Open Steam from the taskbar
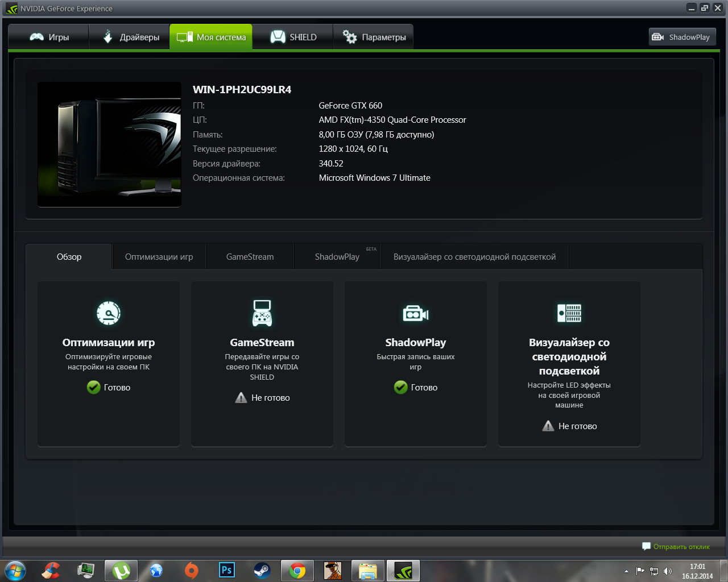Viewport: 728px width, 582px height. [x=262, y=570]
